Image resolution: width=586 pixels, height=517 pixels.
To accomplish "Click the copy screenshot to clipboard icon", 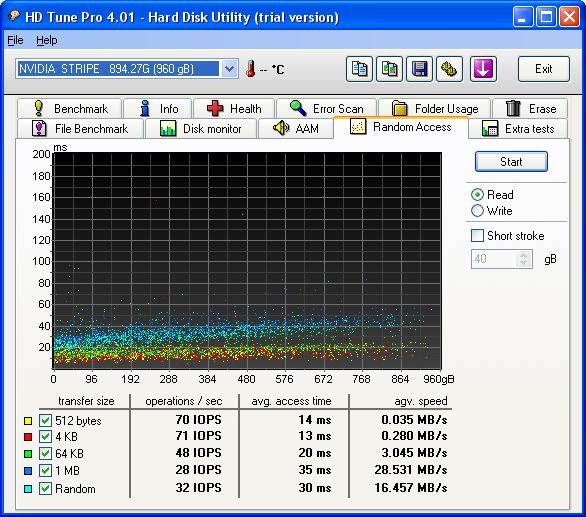I will (389, 69).
